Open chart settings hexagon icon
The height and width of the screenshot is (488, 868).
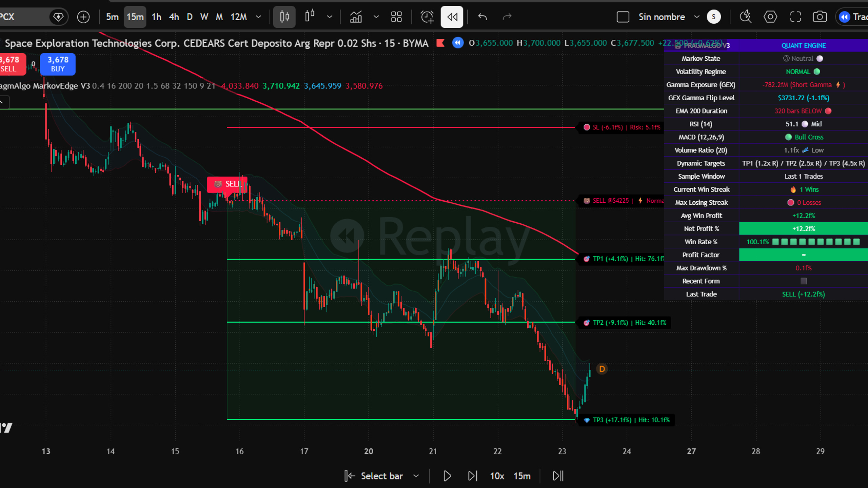770,17
